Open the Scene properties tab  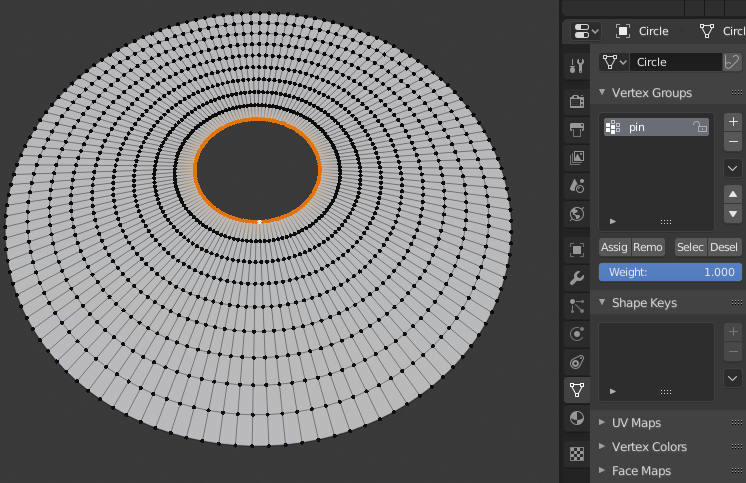click(x=577, y=186)
